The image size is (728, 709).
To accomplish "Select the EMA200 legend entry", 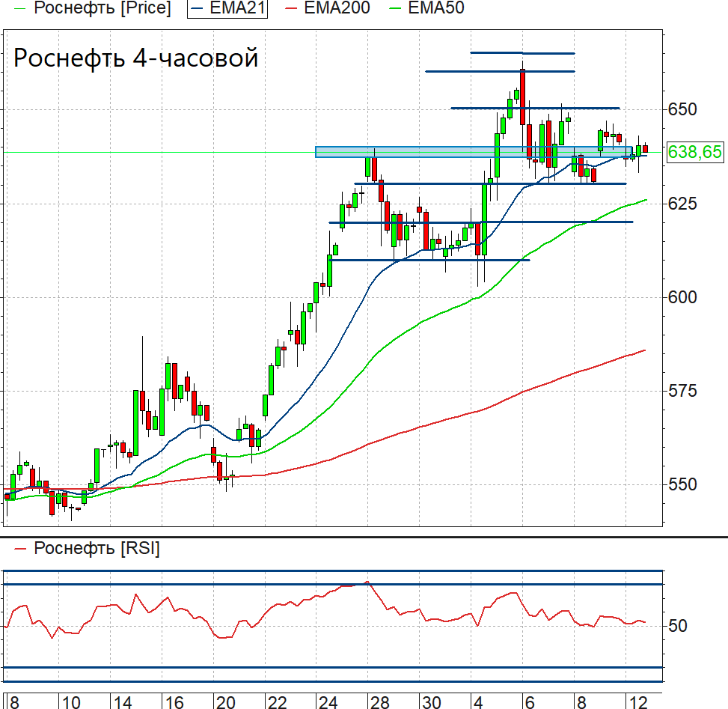I will tap(328, 8).
